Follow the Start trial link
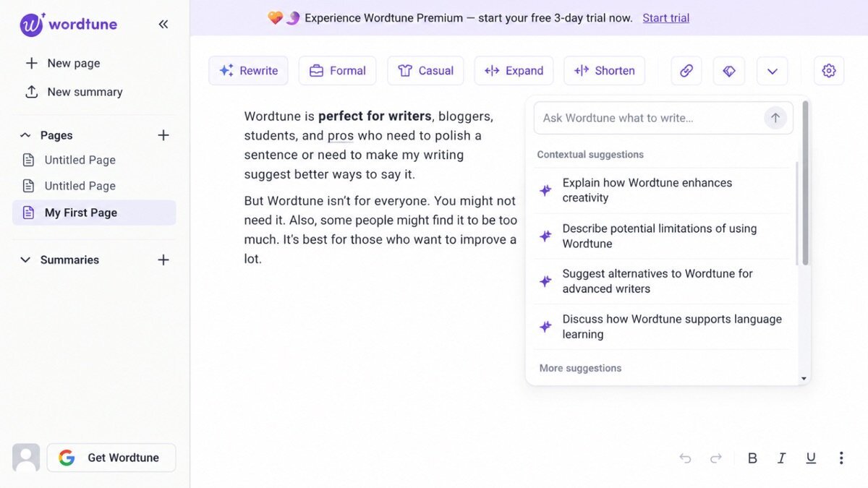Screen dimensions: 868x488 [x=665, y=18]
